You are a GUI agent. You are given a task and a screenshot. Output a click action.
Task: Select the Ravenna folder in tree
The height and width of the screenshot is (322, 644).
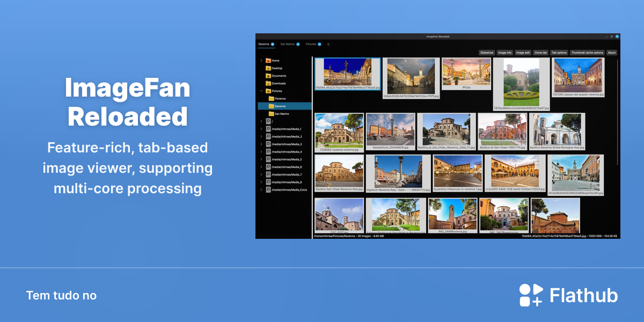pyautogui.click(x=284, y=106)
